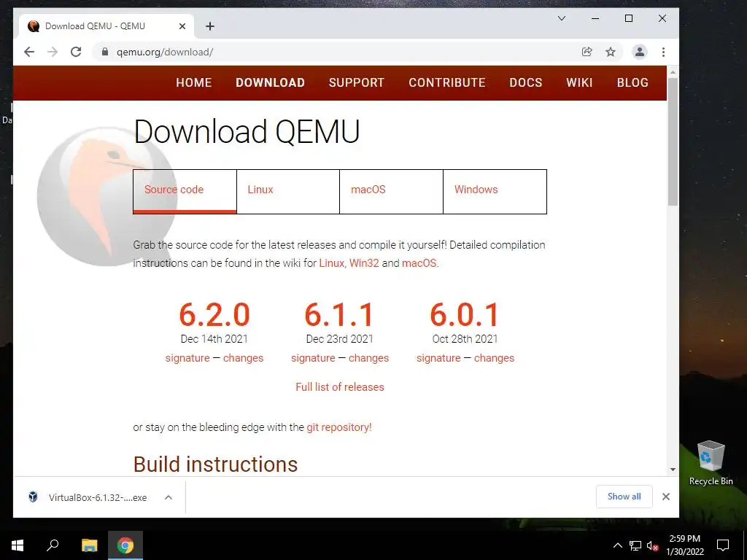747x560 pixels.
Task: Open the Win32 compilation wiki link
Action: tap(364, 262)
